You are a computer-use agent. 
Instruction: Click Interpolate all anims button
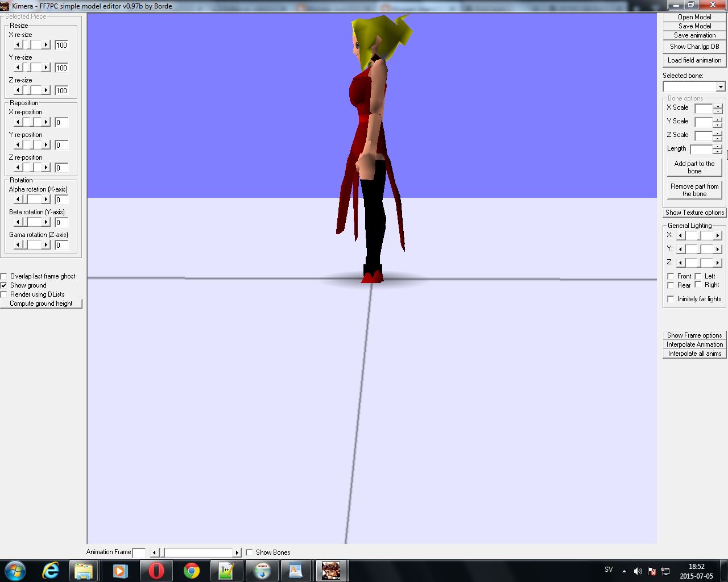point(694,354)
